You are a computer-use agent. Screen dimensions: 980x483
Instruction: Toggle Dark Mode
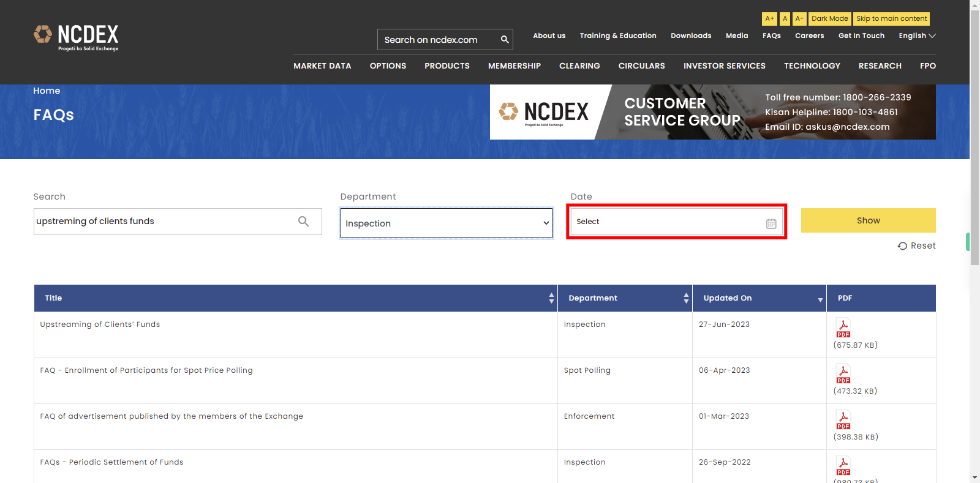point(830,19)
